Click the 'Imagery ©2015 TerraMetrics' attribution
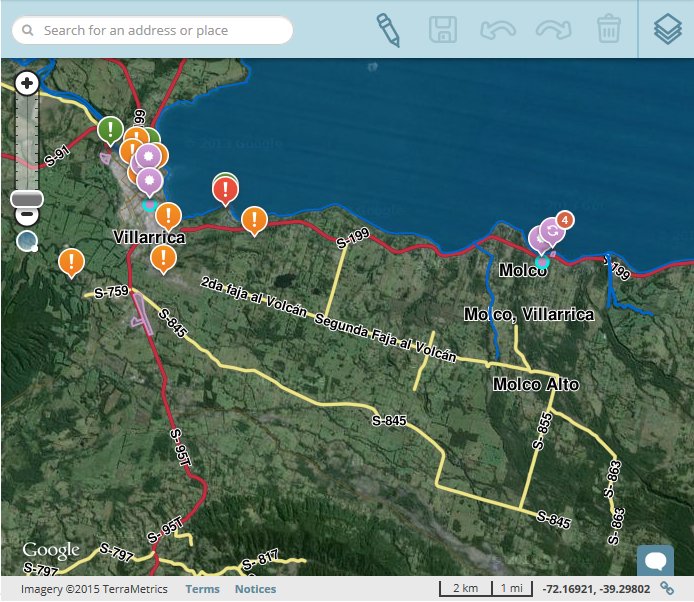This screenshot has width=694, height=602. (94, 589)
